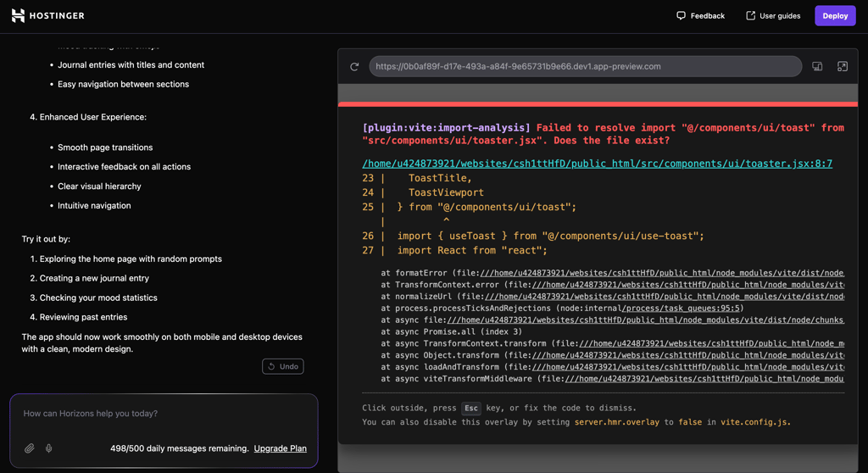868x473 pixels.
Task: Click the formatError stack trace file link
Action: (662, 272)
